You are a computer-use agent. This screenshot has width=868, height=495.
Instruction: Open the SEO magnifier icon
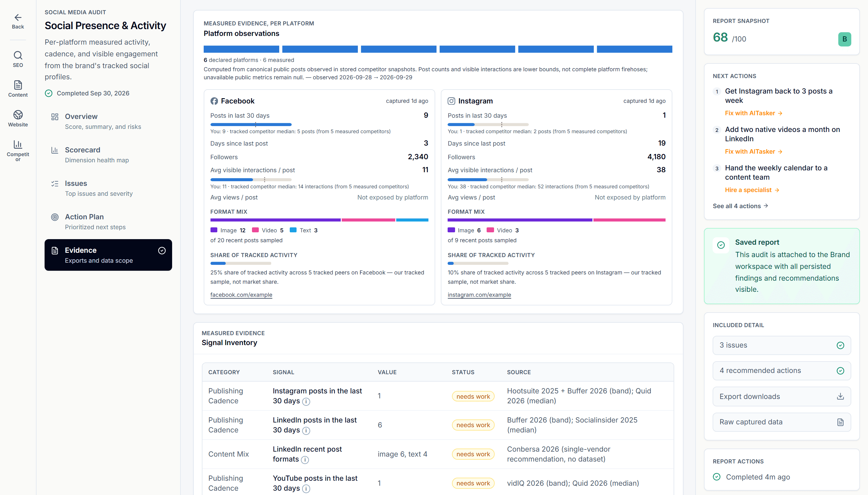[x=18, y=55]
